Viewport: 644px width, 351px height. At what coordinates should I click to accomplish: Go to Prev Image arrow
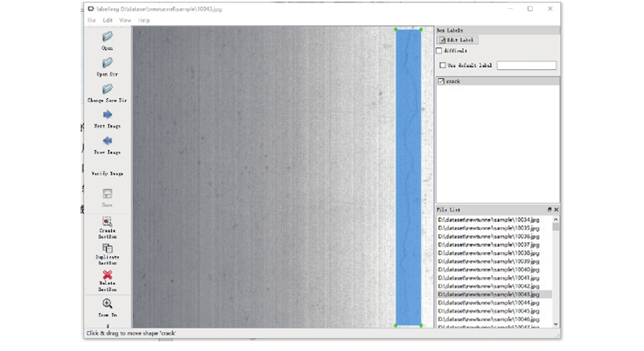tap(107, 141)
